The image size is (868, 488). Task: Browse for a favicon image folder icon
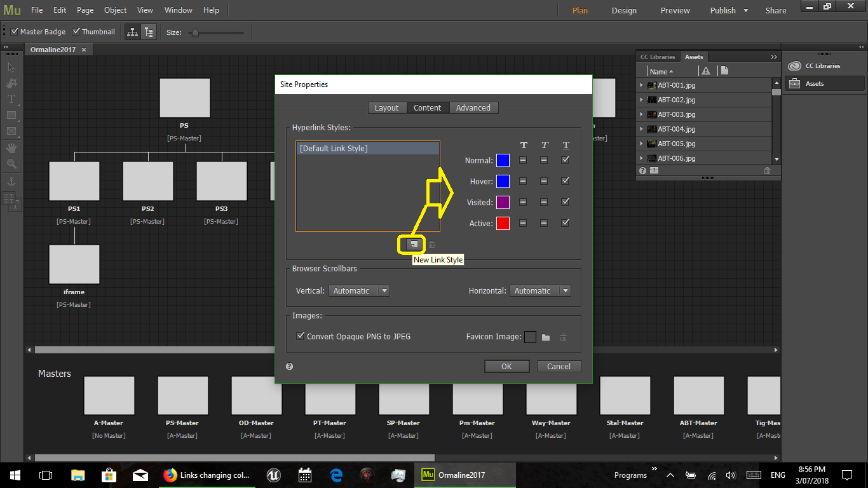(546, 337)
